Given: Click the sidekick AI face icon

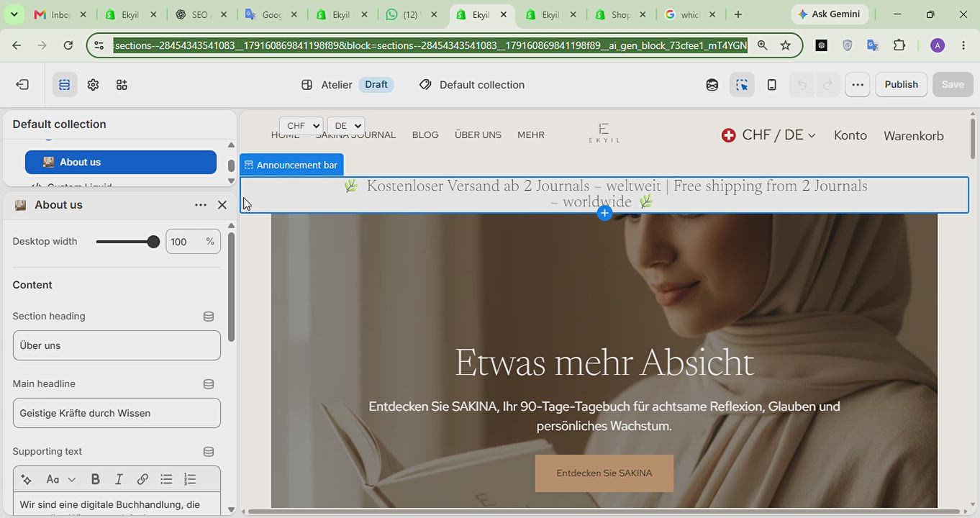Looking at the screenshot, I should tap(712, 85).
